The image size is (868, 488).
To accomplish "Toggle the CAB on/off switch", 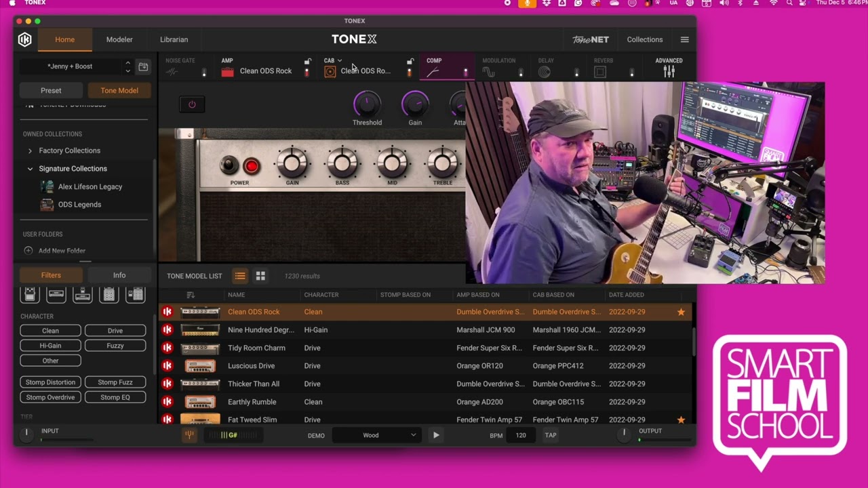I will pos(409,72).
